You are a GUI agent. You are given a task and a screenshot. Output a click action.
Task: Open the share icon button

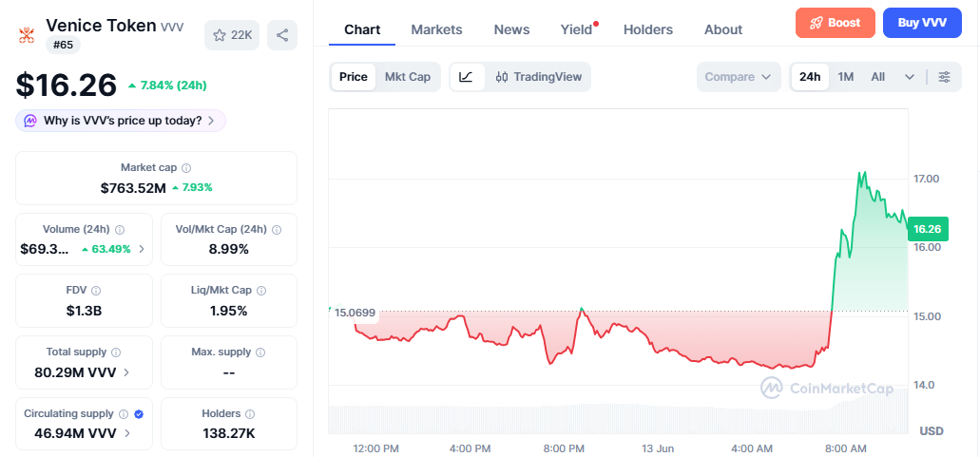click(x=282, y=35)
